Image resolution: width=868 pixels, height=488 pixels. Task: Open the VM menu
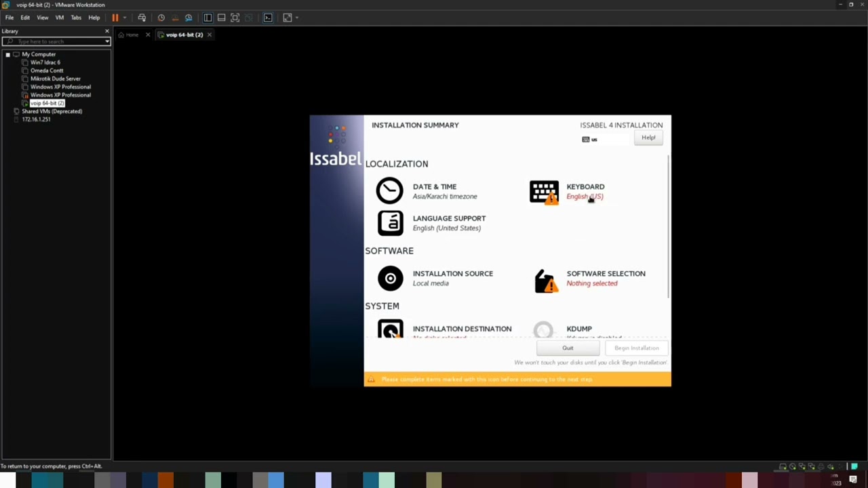click(59, 18)
